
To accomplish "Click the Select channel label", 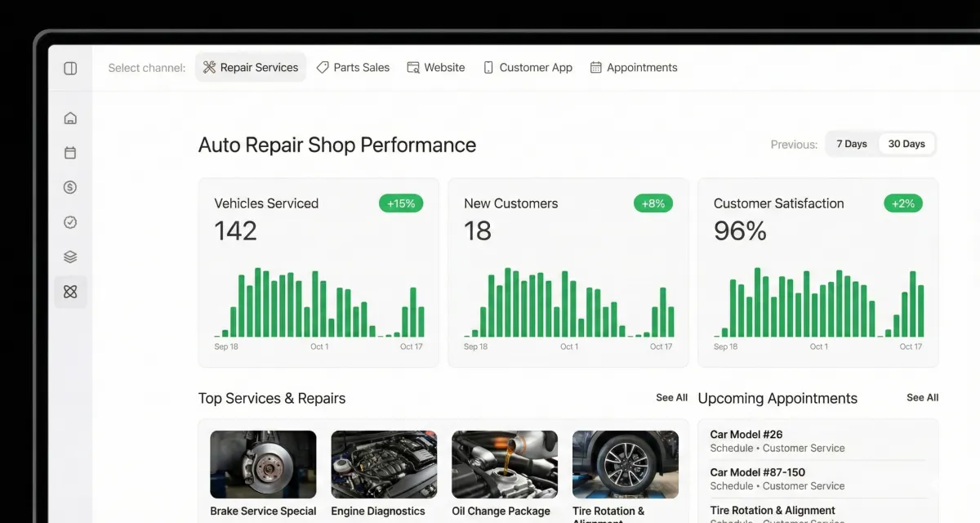I will 147,68.
